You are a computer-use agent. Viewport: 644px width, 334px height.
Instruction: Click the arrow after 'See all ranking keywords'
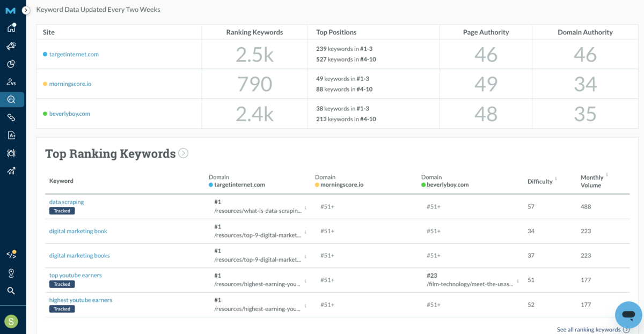[626, 330]
